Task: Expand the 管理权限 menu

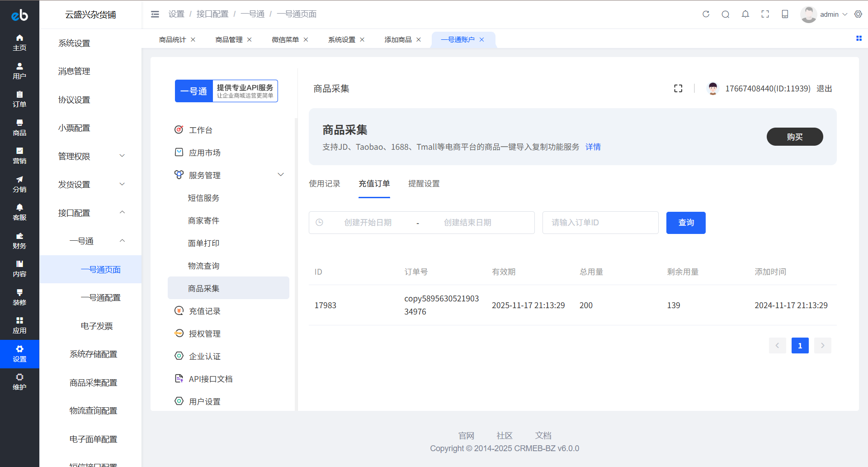Action: (90, 156)
